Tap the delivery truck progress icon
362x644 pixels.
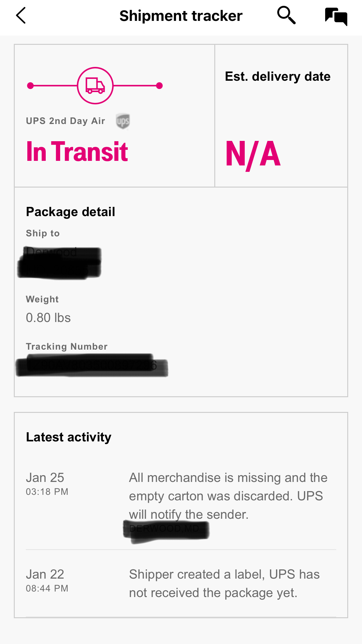(x=95, y=86)
